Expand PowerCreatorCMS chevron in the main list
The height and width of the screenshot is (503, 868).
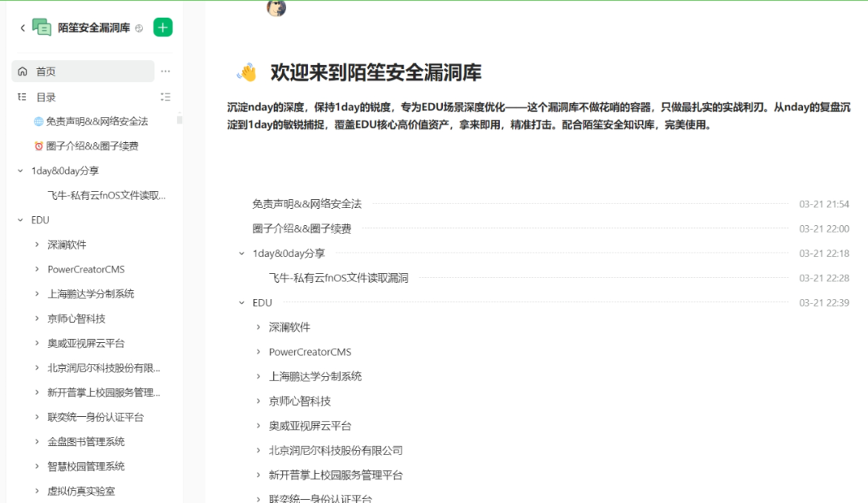pyautogui.click(x=259, y=352)
